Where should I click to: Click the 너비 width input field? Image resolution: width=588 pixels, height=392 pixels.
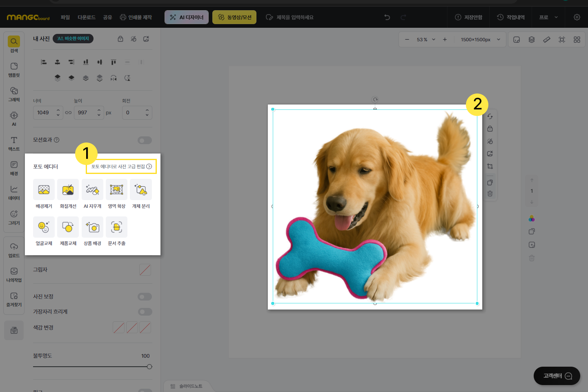[x=45, y=113]
